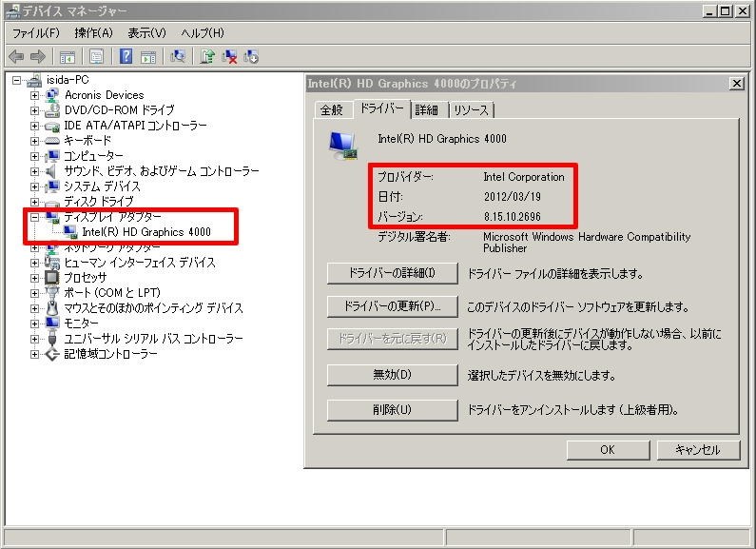Expand the Acronis Devices node

(x=34, y=95)
